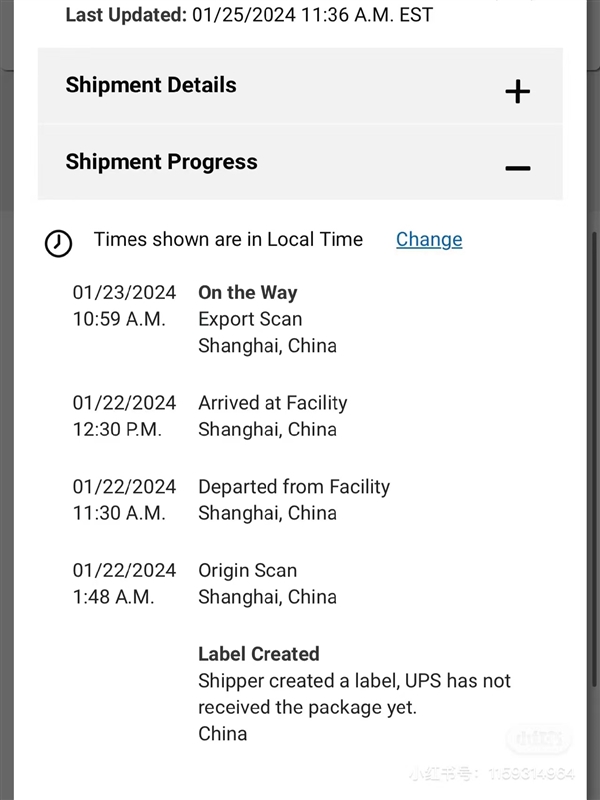Image resolution: width=600 pixels, height=800 pixels.
Task: Click the Change time zone link
Action: coord(429,239)
